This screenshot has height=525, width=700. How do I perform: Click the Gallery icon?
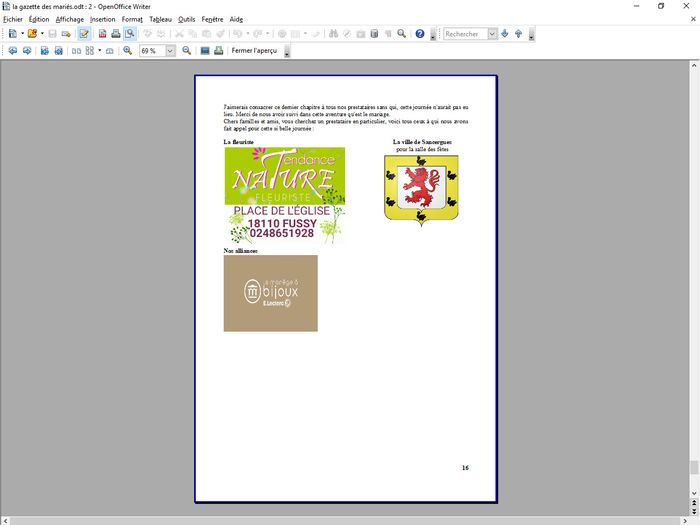361,33
